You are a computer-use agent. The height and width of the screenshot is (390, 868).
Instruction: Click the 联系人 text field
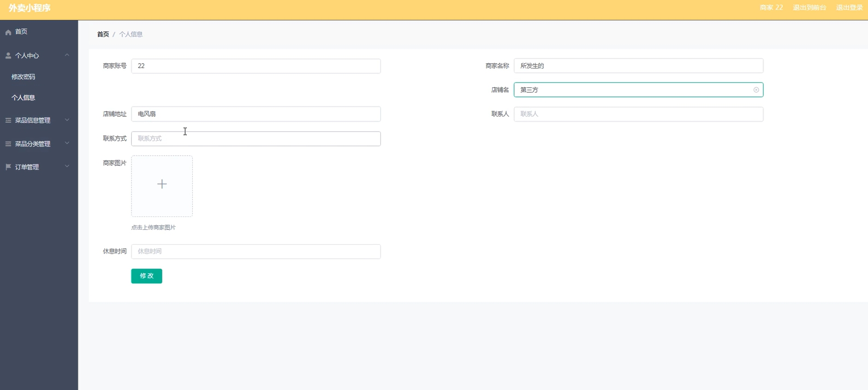638,114
